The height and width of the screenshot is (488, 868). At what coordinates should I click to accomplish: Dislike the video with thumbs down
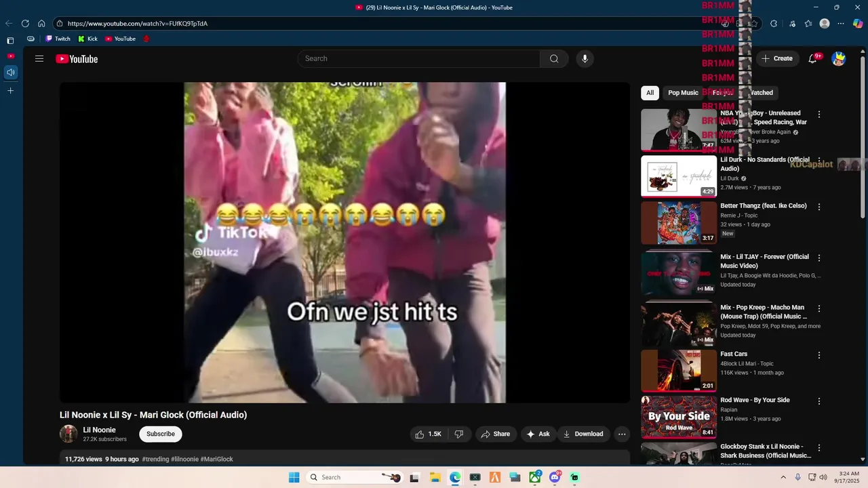click(x=459, y=434)
